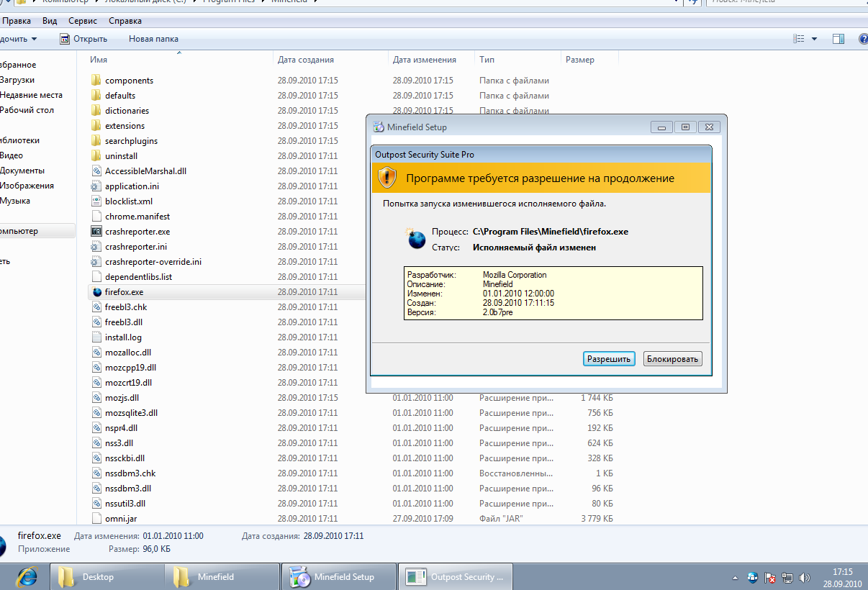Click the install.log file icon
This screenshot has width=868, height=590.
pyautogui.click(x=96, y=337)
